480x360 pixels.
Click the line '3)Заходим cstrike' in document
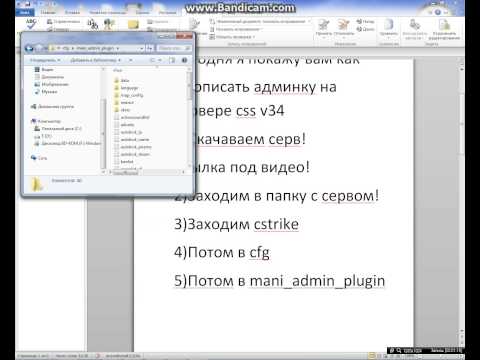pos(236,224)
